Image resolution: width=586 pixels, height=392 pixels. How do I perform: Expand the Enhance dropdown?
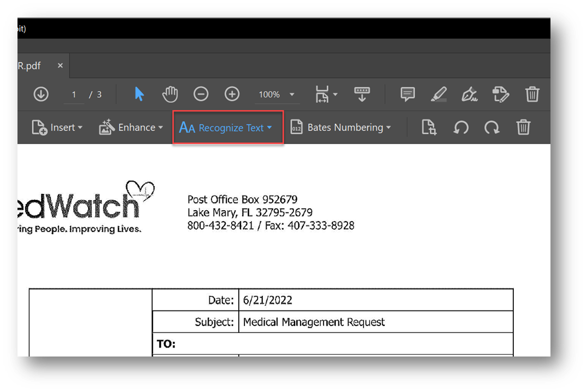[x=131, y=127]
